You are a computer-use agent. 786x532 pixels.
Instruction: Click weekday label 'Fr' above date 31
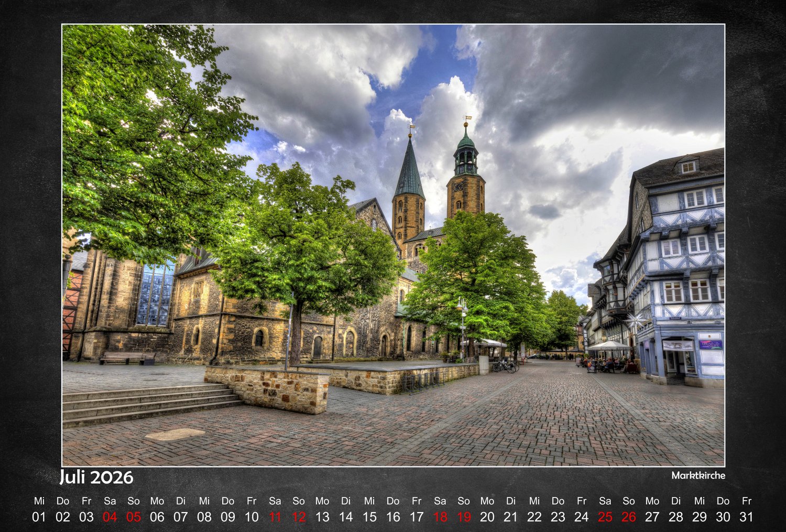pyautogui.click(x=747, y=501)
